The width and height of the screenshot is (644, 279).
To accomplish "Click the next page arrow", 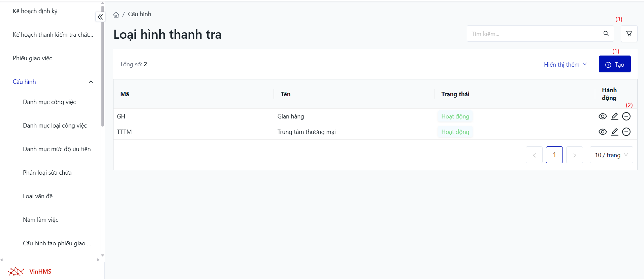I will [574, 155].
